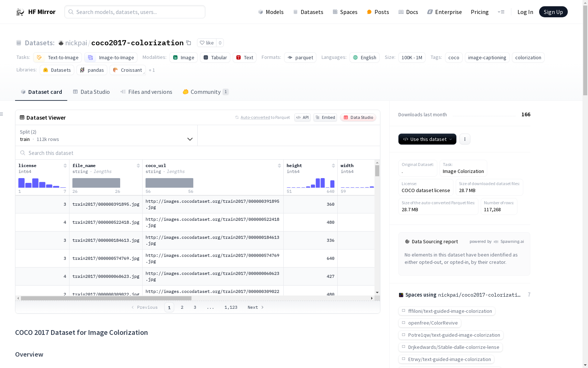Click the license histogram bars
588x368 pixels.
coord(42,183)
